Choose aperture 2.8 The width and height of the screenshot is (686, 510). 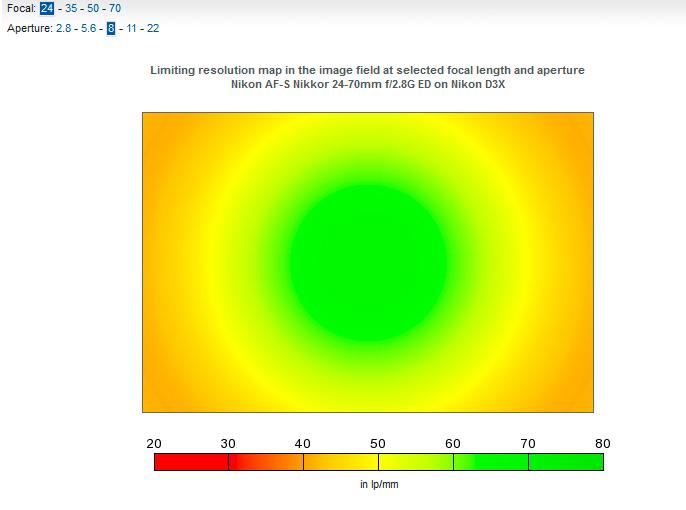pos(63,28)
